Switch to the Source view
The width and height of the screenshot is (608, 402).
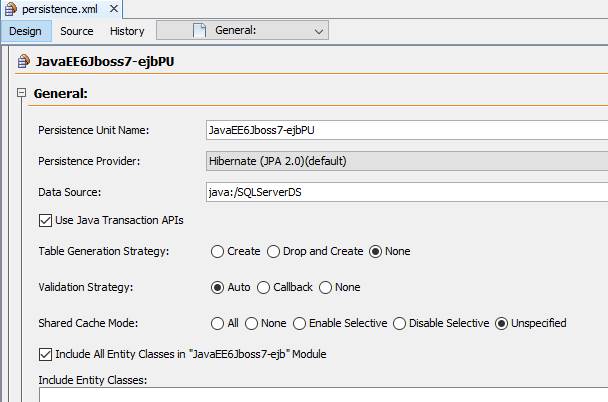[x=77, y=31]
